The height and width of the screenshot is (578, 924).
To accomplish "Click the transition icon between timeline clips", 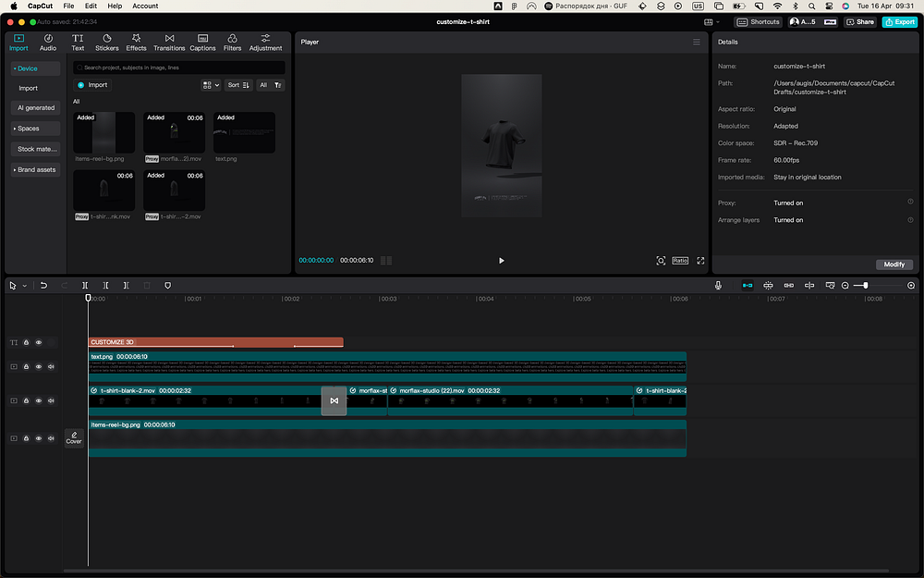I will 334,400.
